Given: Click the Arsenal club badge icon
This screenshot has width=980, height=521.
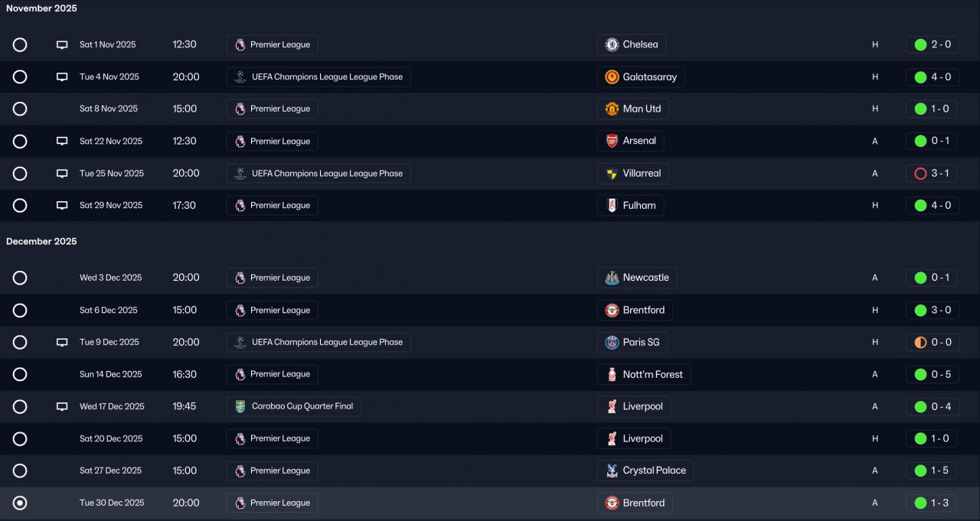Looking at the screenshot, I should pos(612,142).
